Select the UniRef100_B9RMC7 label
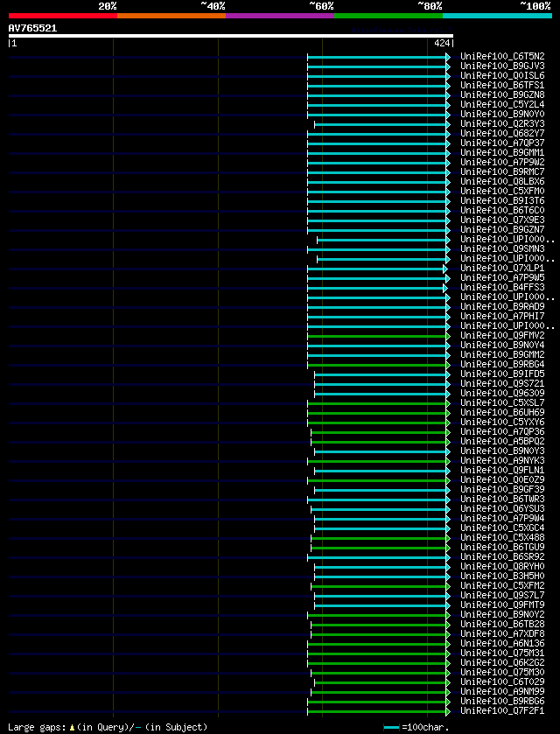The width and height of the screenshot is (560, 734). [502, 172]
